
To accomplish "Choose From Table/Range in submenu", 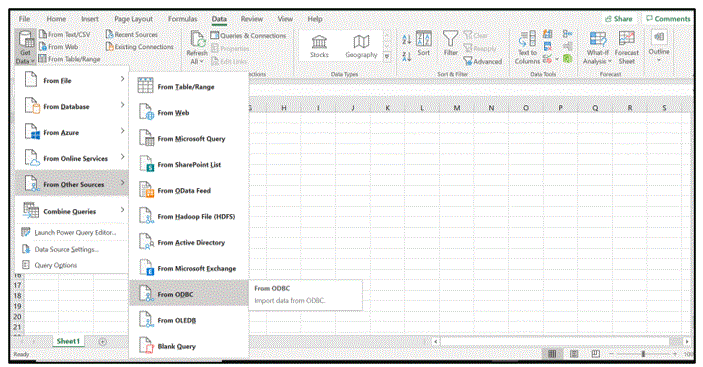I will [189, 86].
